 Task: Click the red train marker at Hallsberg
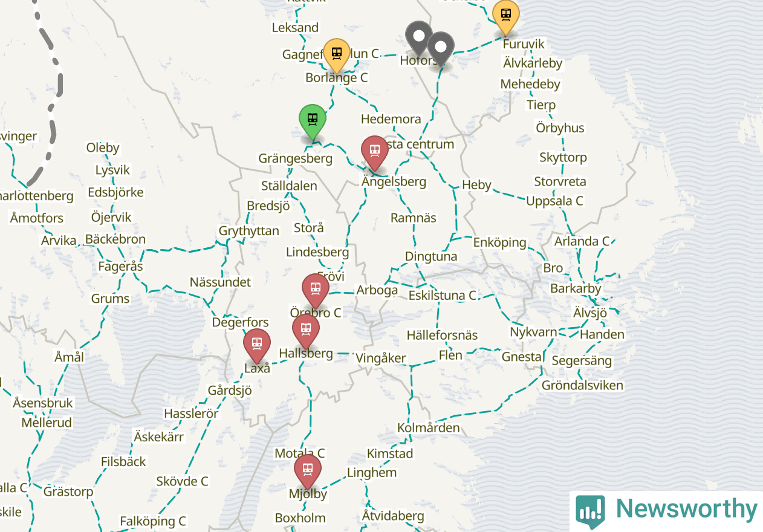click(x=306, y=331)
